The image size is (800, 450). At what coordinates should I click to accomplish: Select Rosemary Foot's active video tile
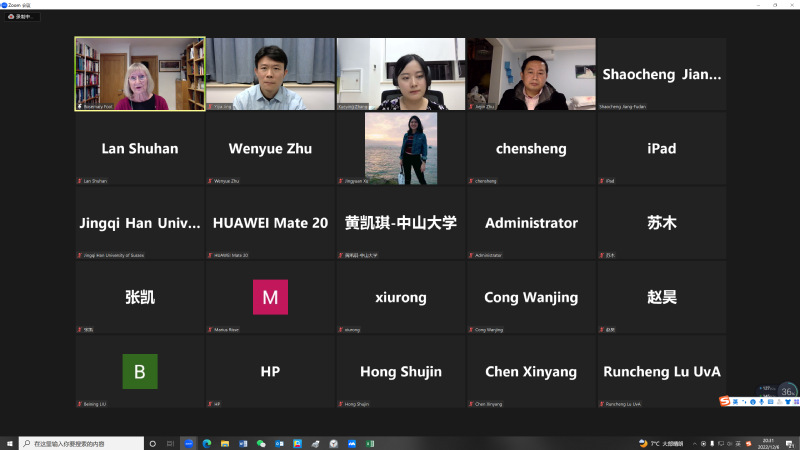(140, 74)
